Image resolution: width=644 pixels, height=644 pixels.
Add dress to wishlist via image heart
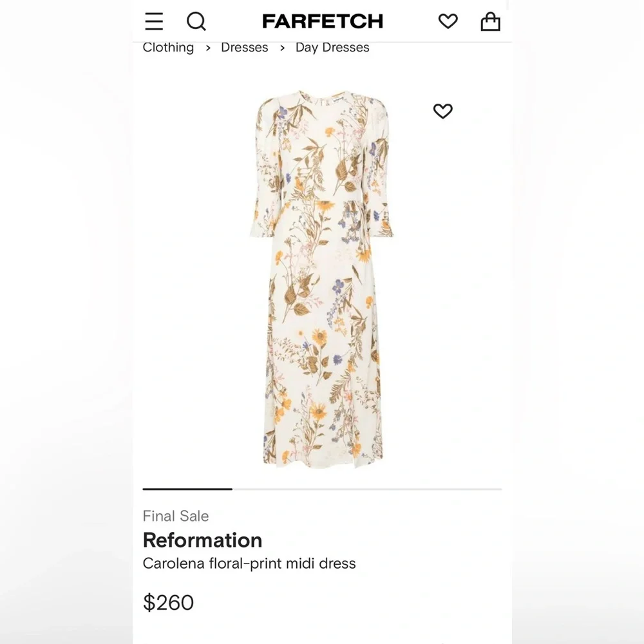443,111
